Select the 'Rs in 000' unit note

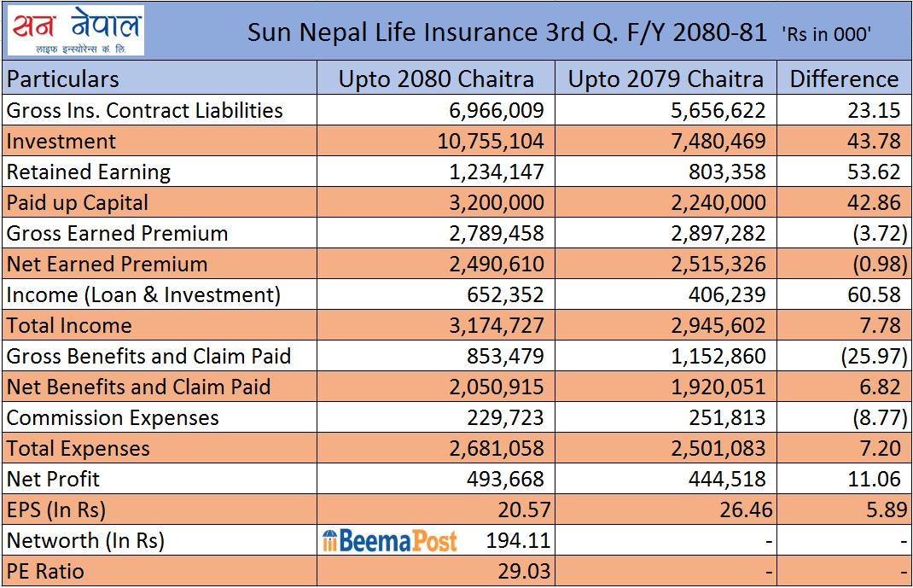coord(826,34)
